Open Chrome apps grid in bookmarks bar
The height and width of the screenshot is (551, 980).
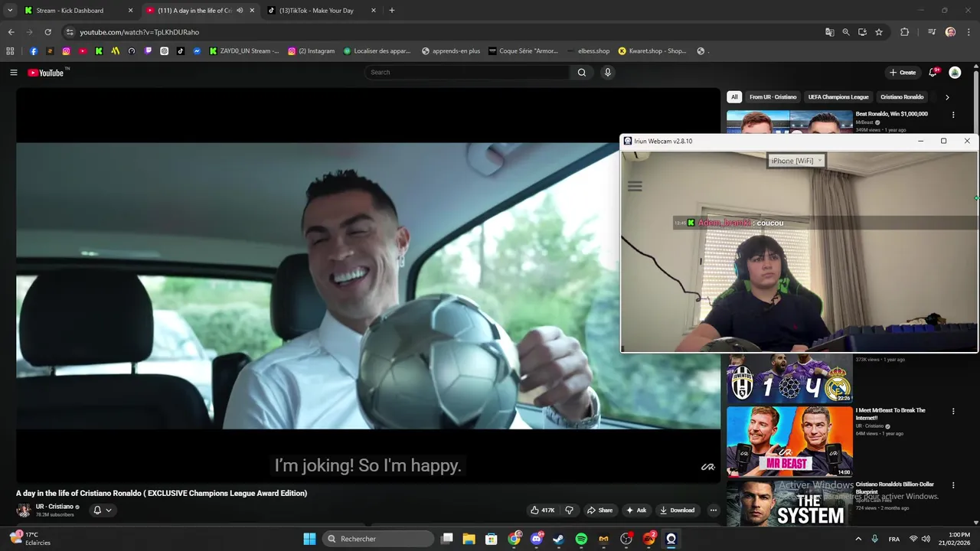pyautogui.click(x=10, y=51)
